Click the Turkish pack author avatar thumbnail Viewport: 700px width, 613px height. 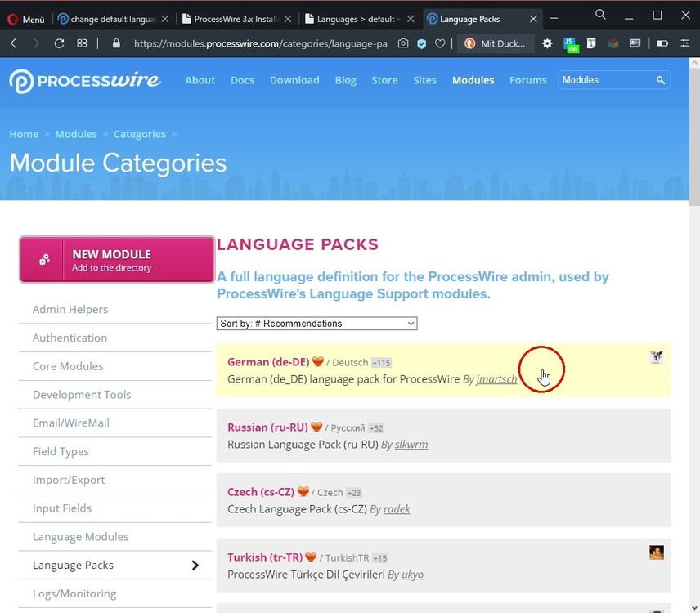(x=657, y=553)
